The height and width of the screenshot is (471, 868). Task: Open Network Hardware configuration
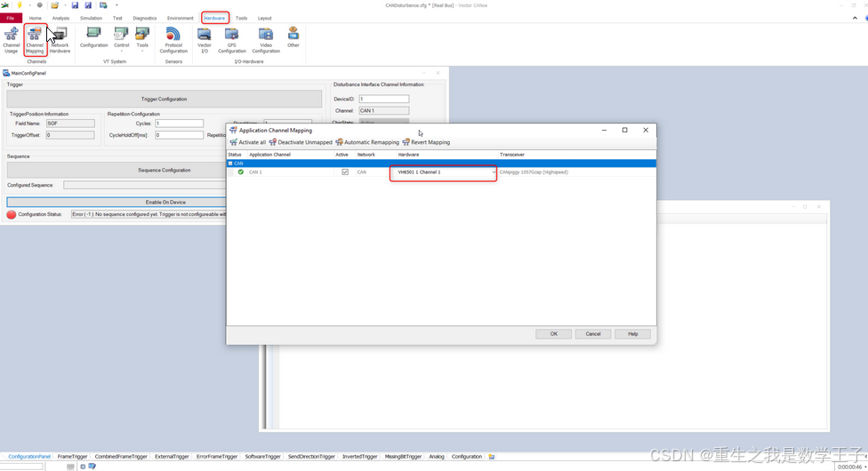pyautogui.click(x=60, y=40)
